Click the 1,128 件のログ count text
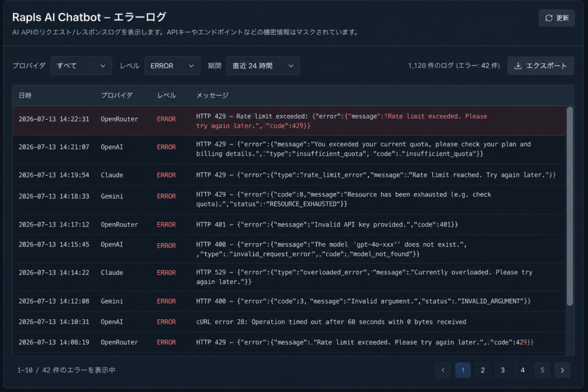This screenshot has height=392, width=588. click(x=454, y=65)
